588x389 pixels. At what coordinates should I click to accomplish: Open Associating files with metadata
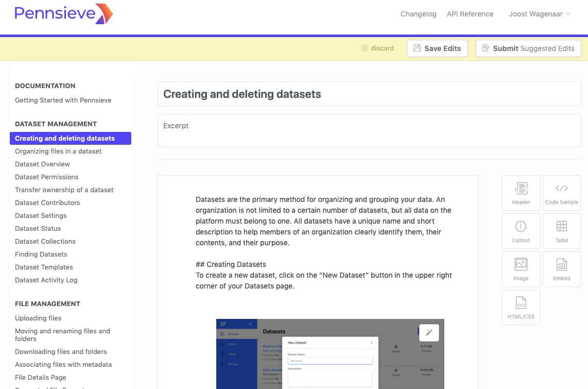click(x=63, y=364)
